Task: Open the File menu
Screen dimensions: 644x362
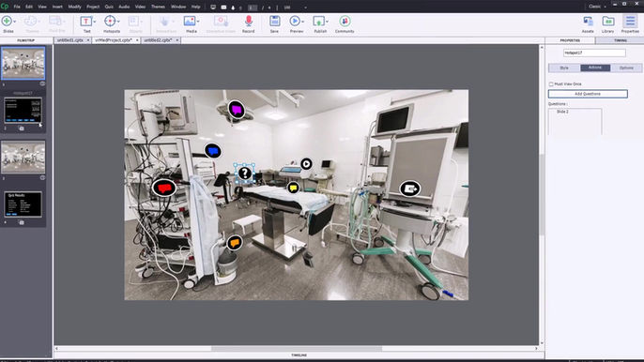Action: click(x=17, y=7)
